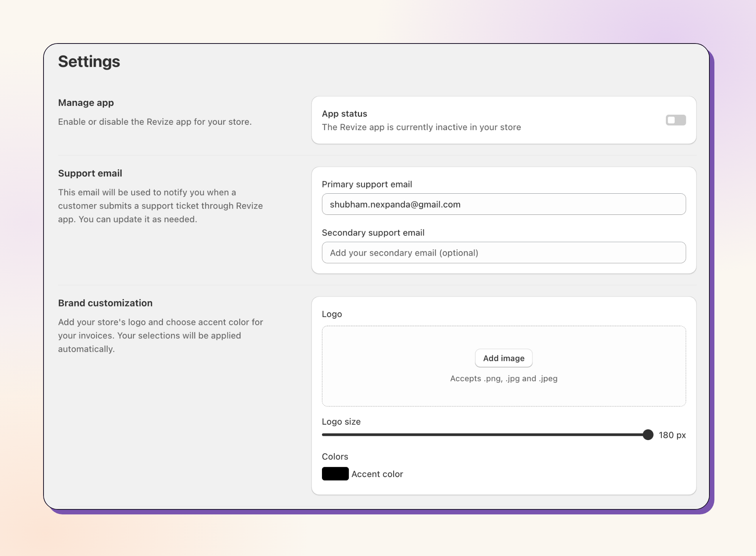Click the Logo size slider handle

coord(648,435)
